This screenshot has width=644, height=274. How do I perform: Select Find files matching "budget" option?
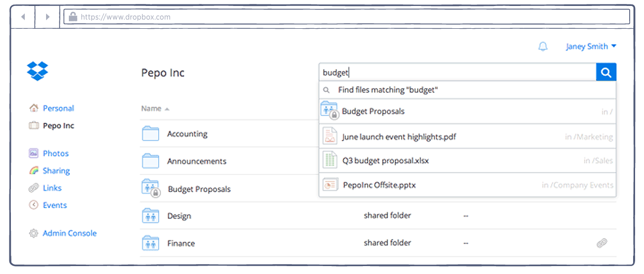(388, 90)
